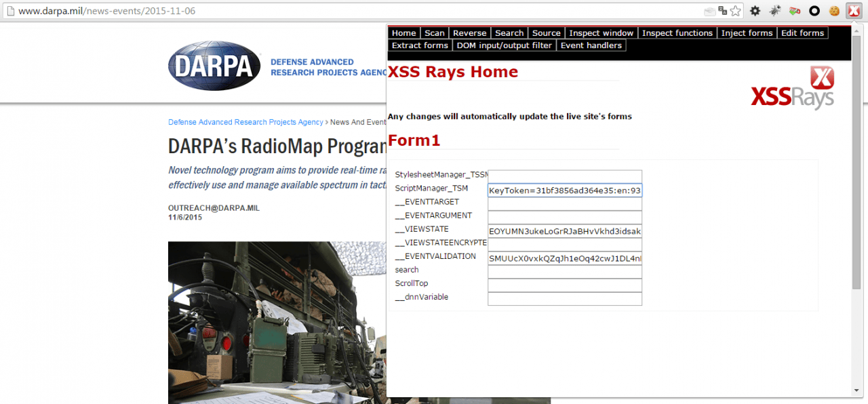Click the black circle extension icon
The image size is (868, 404).
click(814, 11)
